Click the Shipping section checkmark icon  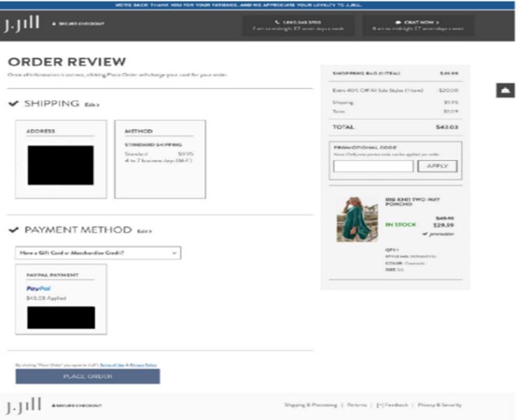click(x=13, y=104)
